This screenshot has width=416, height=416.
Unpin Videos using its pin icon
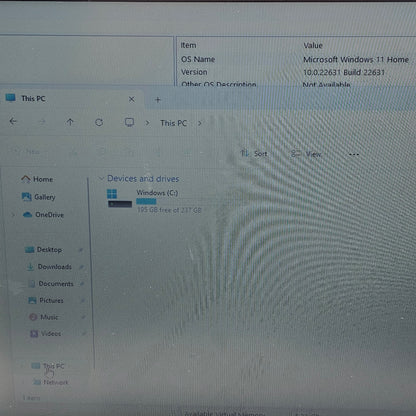click(x=84, y=333)
